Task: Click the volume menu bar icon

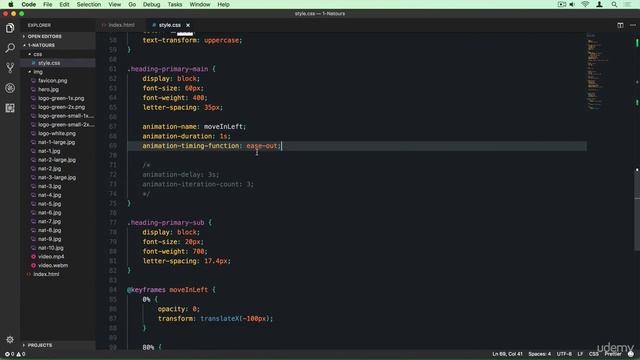Action: (x=572, y=4)
